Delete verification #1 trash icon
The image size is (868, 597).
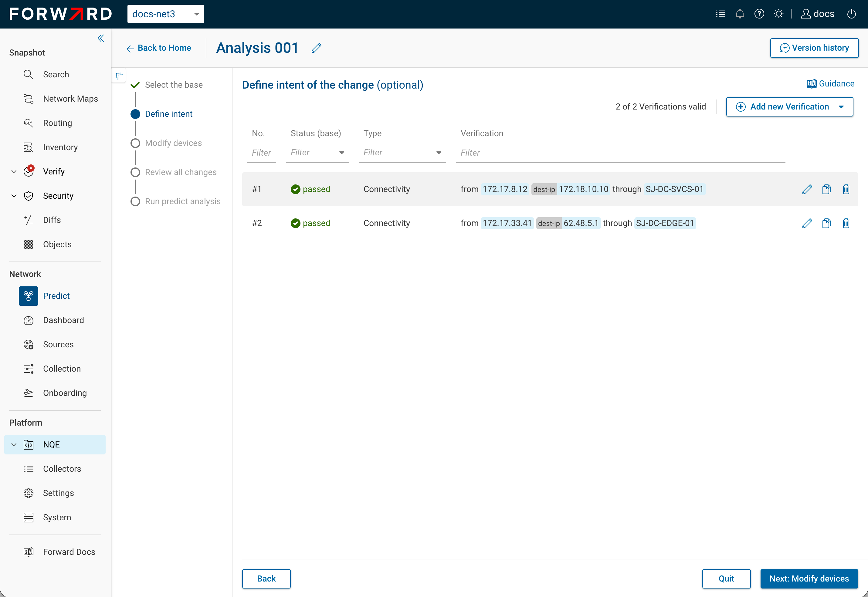click(x=846, y=189)
